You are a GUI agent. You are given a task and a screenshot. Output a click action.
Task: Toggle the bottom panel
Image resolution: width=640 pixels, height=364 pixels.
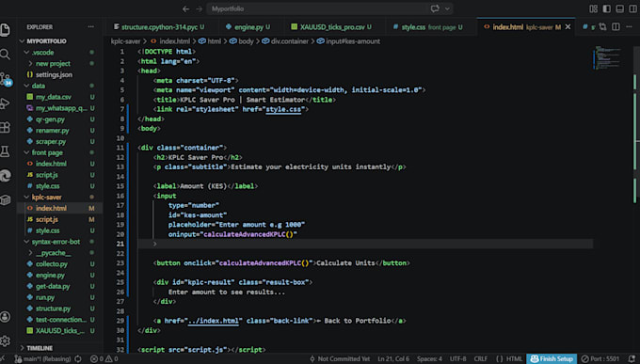coord(620,8)
